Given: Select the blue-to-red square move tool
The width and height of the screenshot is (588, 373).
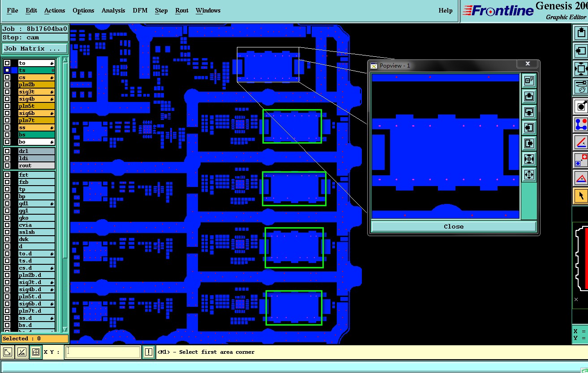Looking at the screenshot, I should pyautogui.click(x=581, y=160).
